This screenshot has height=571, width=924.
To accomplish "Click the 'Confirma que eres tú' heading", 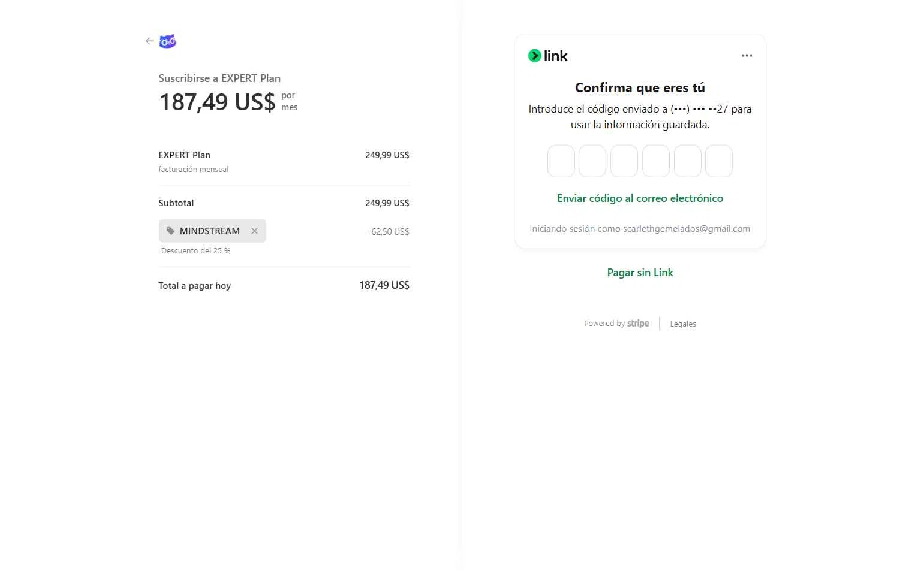I will click(640, 88).
